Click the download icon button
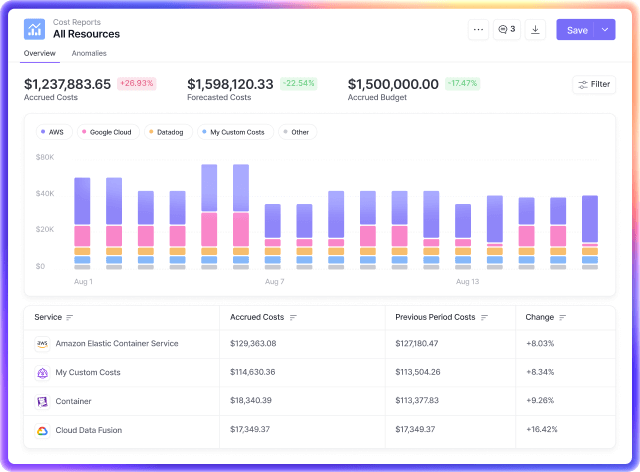 (535, 30)
